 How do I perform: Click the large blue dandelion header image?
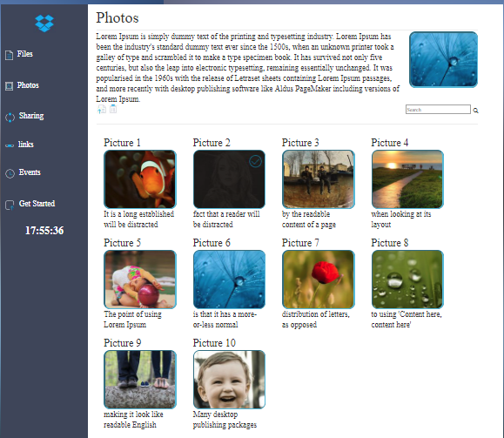click(444, 59)
